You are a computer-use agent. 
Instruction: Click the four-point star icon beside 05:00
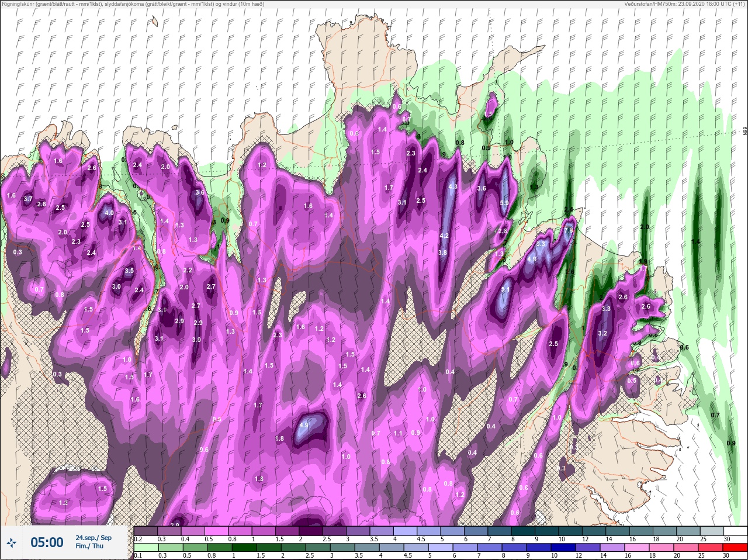point(12,542)
